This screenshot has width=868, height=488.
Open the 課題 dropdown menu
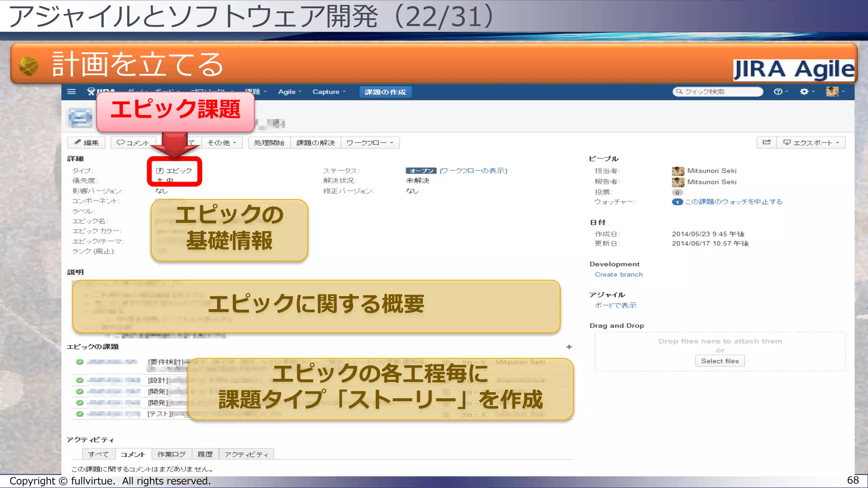(256, 92)
